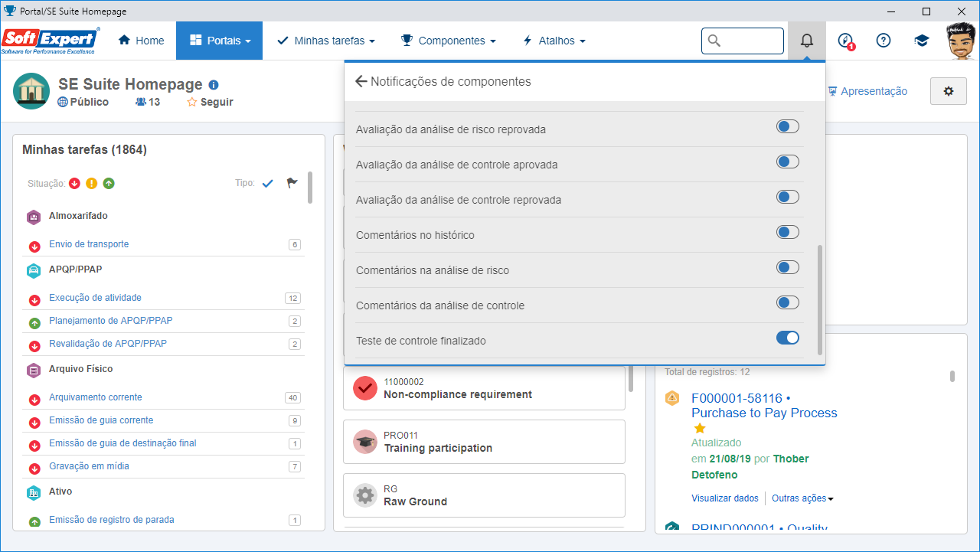980x552 pixels.
Task: Select the Training participation card
Action: click(x=484, y=442)
